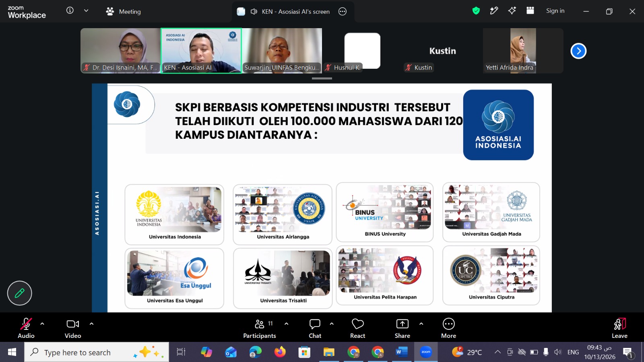
Task: Open Firefox from the taskbar
Action: pyautogui.click(x=280, y=352)
